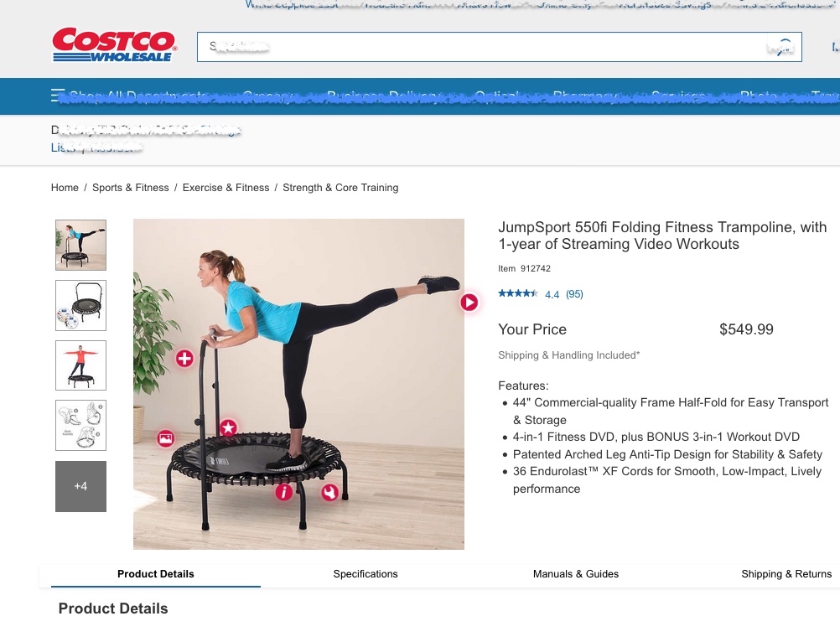Open the Manuals & Guides tab
Viewport: 840px width, 642px height.
point(576,574)
